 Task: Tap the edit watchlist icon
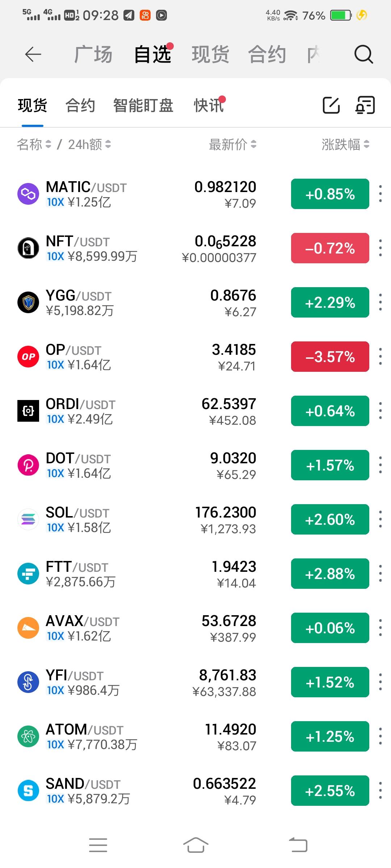pos(331,105)
